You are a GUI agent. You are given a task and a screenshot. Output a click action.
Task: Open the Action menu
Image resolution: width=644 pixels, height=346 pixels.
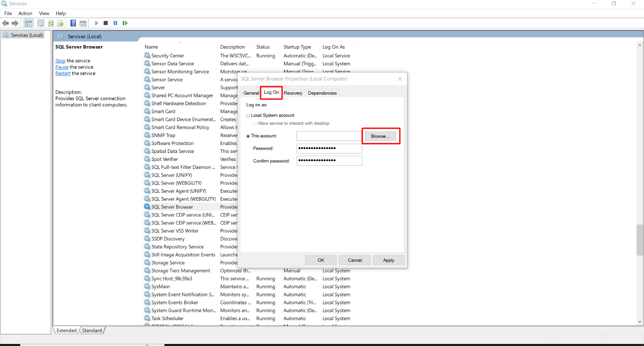25,13
